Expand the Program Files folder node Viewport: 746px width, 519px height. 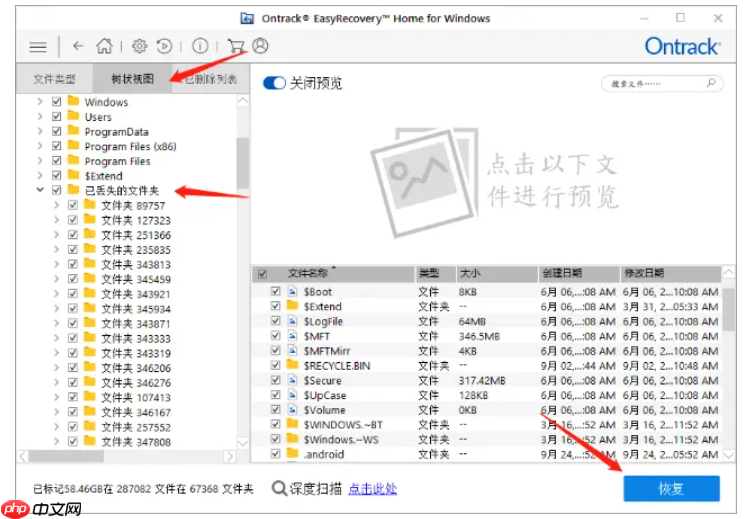pyautogui.click(x=40, y=160)
